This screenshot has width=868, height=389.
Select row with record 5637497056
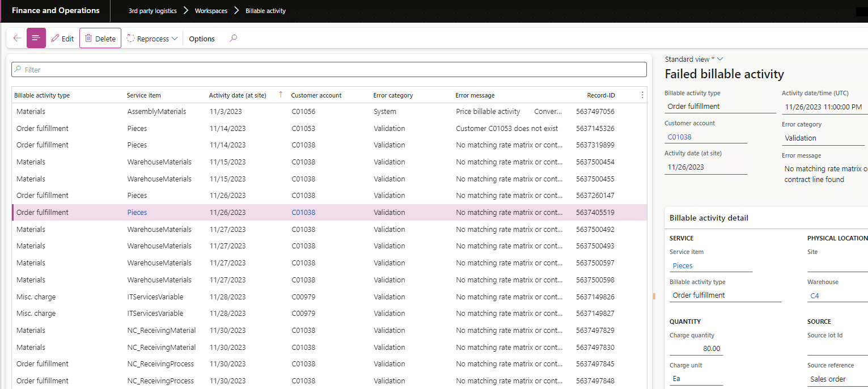coord(329,112)
